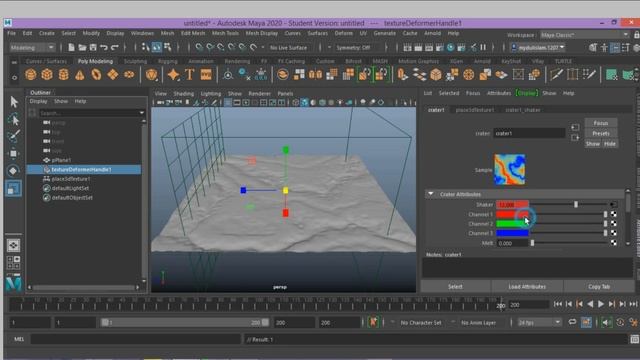Click the SVG shelf icon
The width and height of the screenshot is (640, 360).
click(206, 75)
